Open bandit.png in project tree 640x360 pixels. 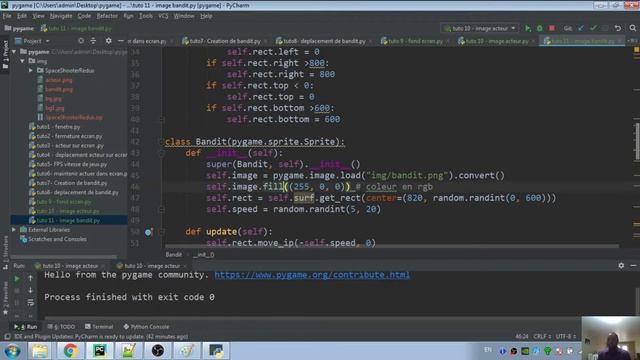[x=59, y=89]
